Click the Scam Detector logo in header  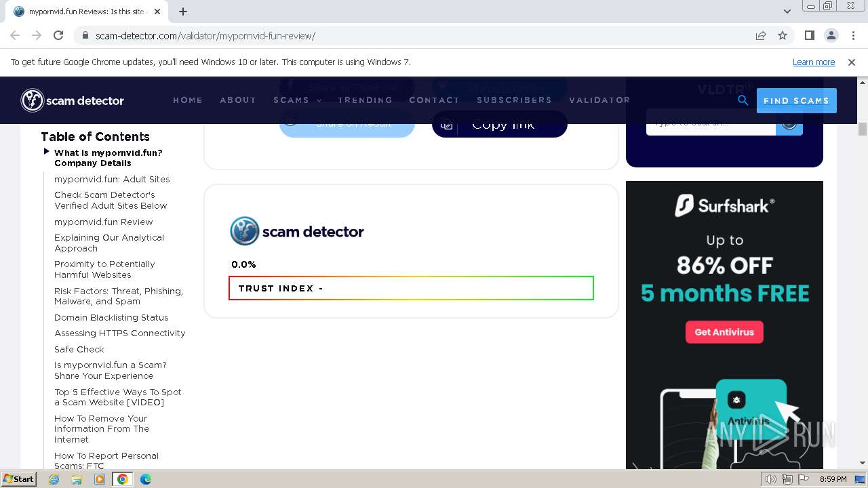73,100
